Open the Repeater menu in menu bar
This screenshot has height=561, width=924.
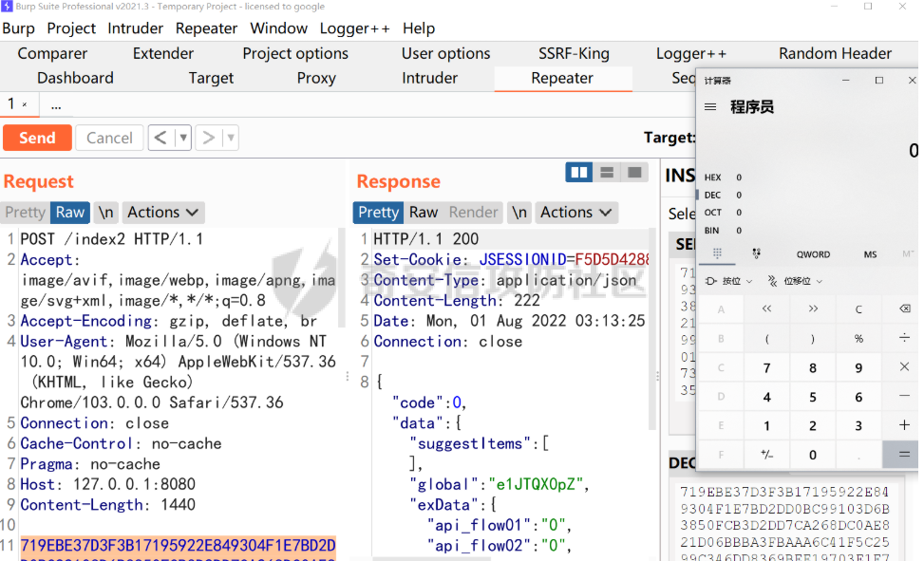[x=206, y=28]
